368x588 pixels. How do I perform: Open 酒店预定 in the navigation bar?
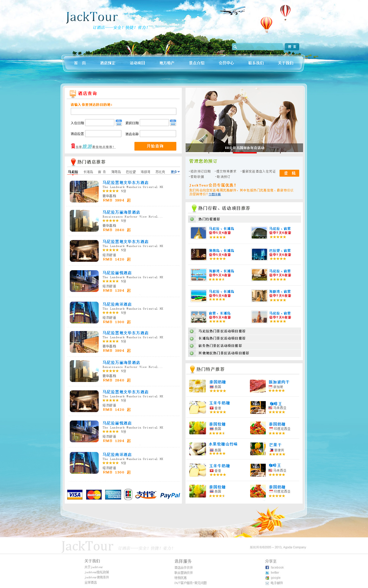108,63
